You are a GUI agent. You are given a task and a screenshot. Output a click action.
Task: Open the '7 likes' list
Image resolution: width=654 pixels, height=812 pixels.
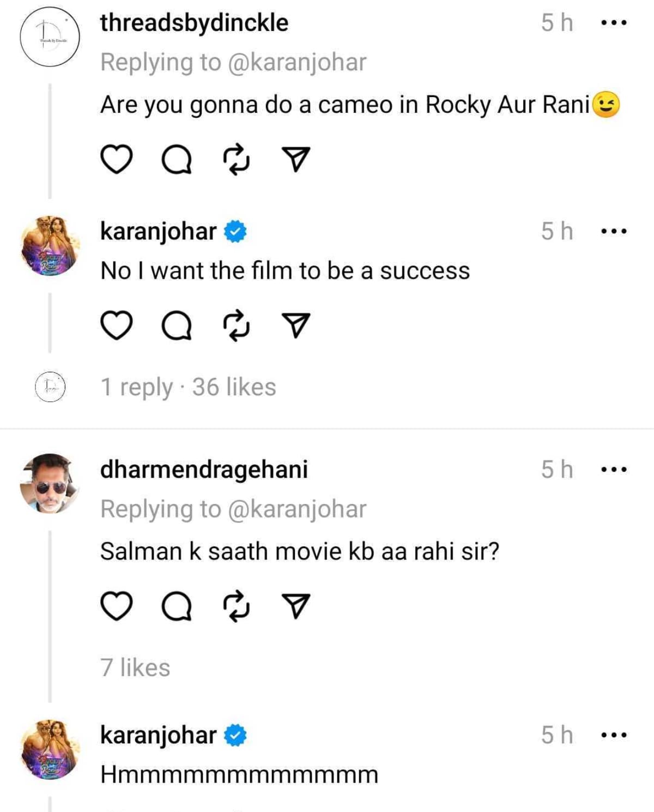[x=135, y=667]
